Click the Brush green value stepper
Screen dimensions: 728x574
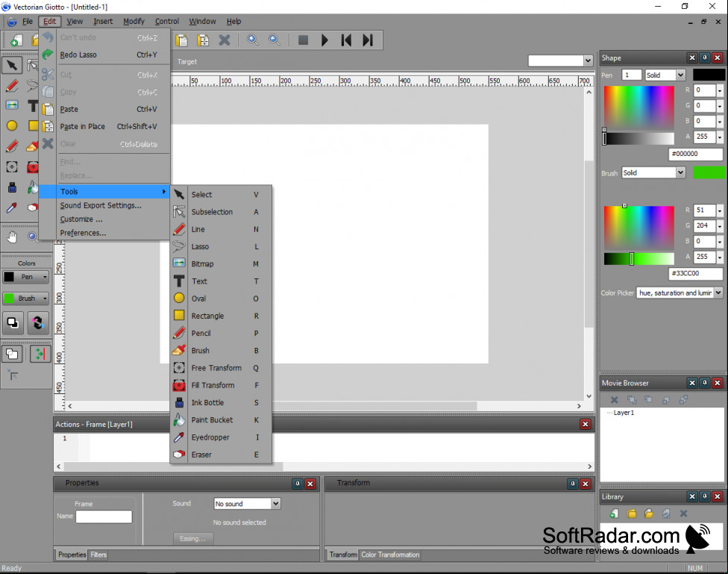(x=720, y=226)
